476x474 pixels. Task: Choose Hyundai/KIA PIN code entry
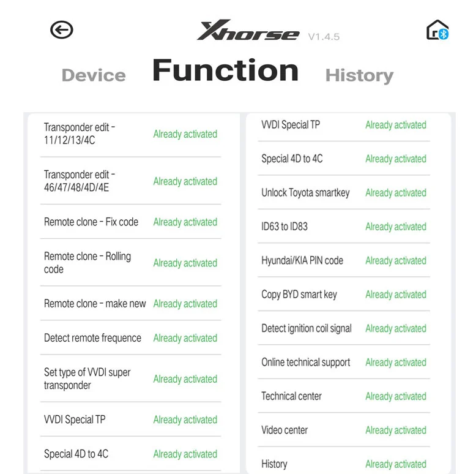click(x=344, y=260)
